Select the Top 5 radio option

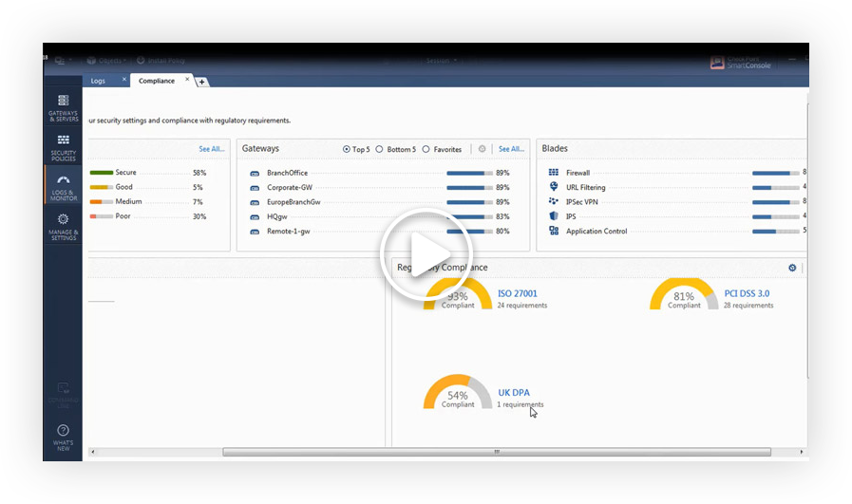pyautogui.click(x=346, y=149)
